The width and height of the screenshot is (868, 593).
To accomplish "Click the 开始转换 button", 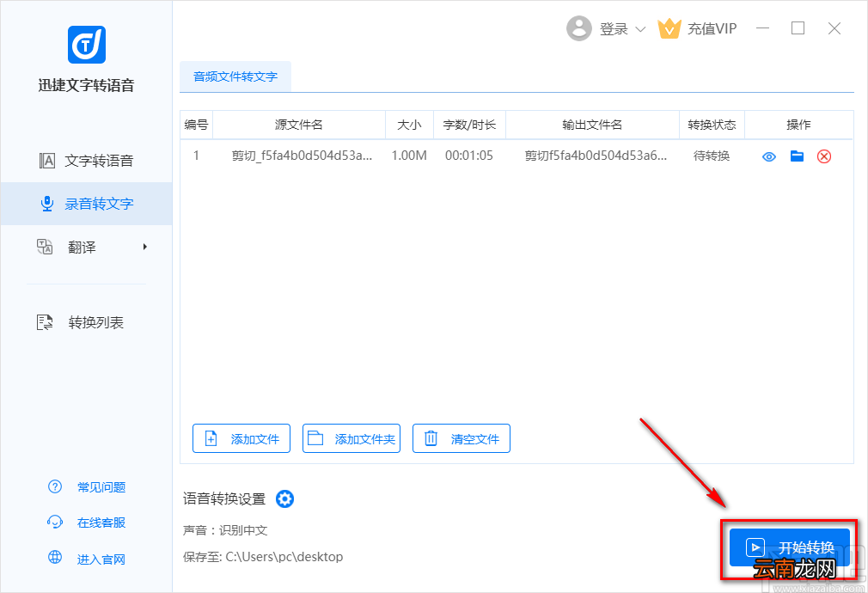I will click(x=790, y=547).
